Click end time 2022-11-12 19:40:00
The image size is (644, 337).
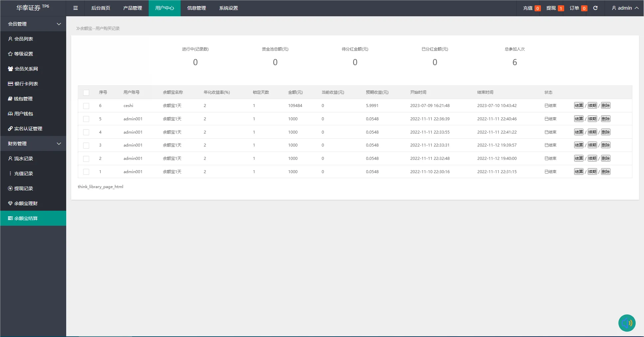point(497,159)
